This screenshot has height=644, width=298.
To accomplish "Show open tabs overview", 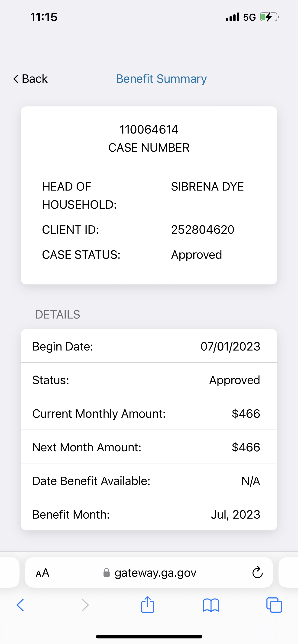I will [x=274, y=605].
